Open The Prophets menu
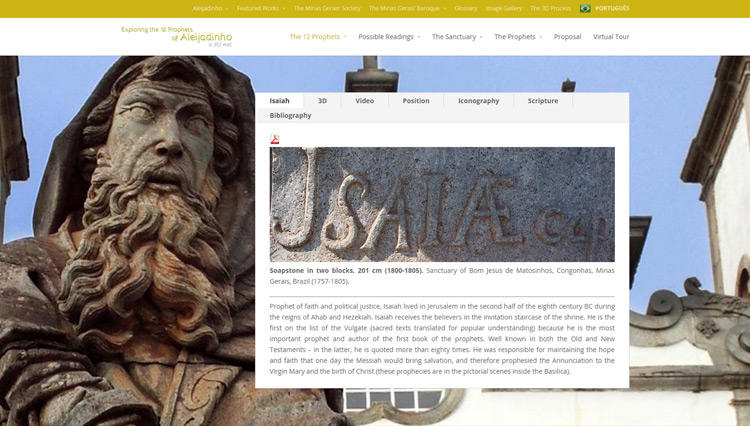The image size is (750, 426). pyautogui.click(x=515, y=37)
